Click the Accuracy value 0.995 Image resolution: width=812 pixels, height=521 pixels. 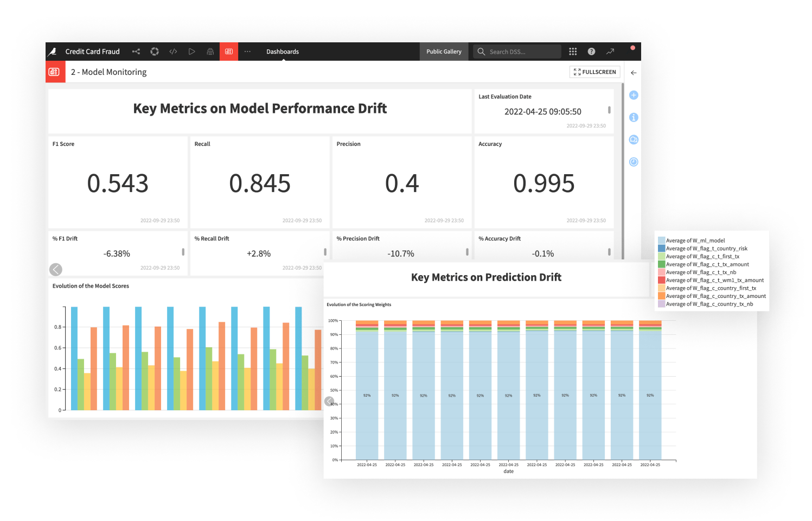[x=544, y=183]
